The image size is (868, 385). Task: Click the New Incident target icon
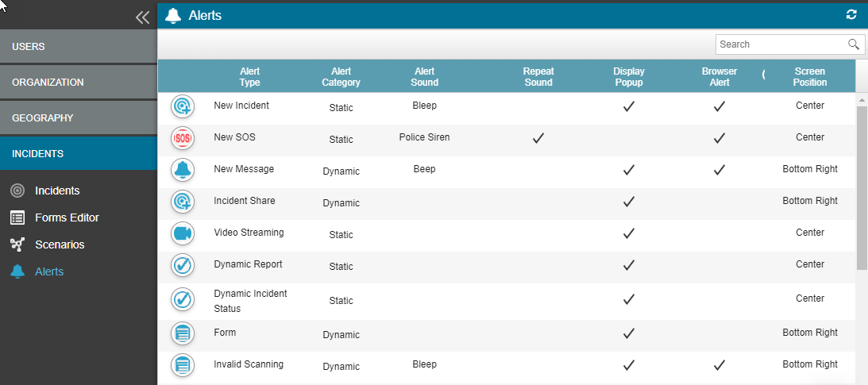pyautogui.click(x=182, y=106)
